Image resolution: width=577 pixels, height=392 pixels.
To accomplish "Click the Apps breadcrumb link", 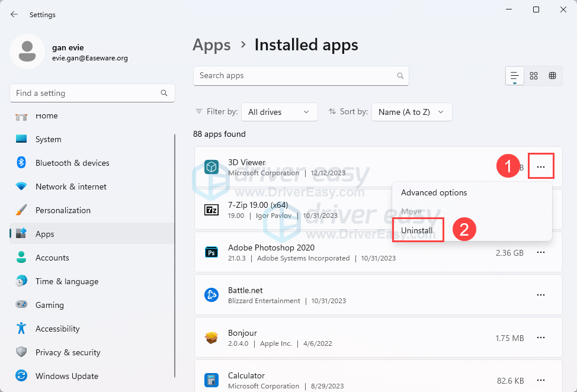I will (x=211, y=45).
